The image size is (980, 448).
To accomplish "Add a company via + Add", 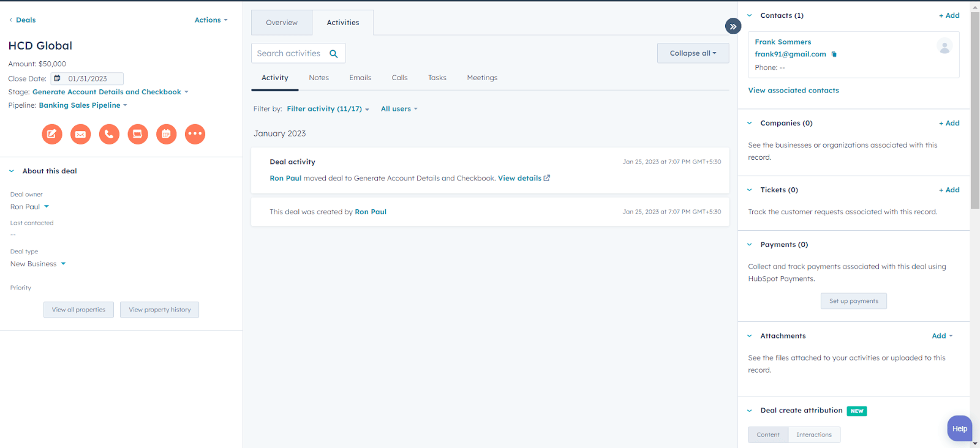I will [949, 123].
